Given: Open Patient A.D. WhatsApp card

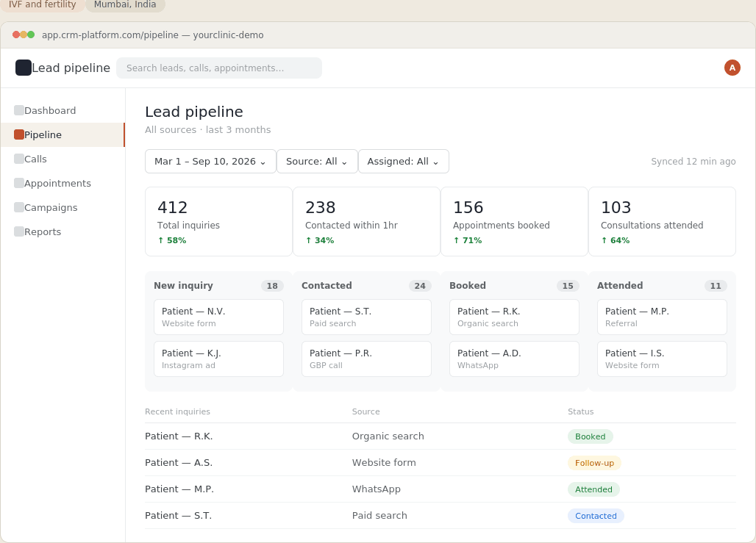Looking at the screenshot, I should click(x=514, y=359).
